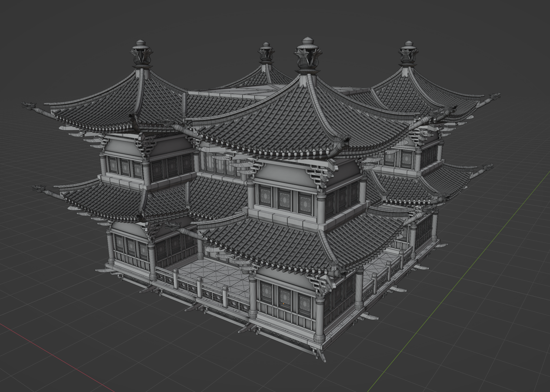
Task: Click the finial atop the front-center tower
Action: [308, 56]
